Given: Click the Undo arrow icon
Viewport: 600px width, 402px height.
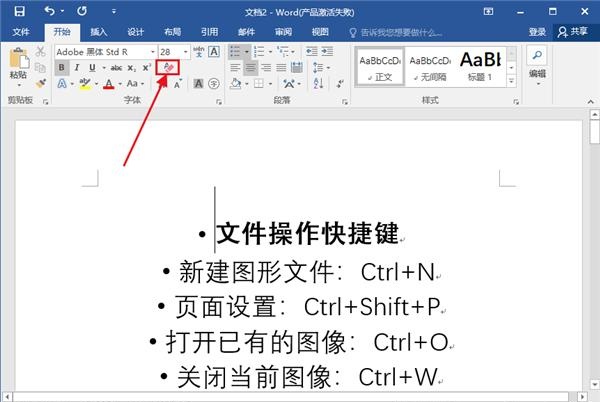Looking at the screenshot, I should pos(50,10).
